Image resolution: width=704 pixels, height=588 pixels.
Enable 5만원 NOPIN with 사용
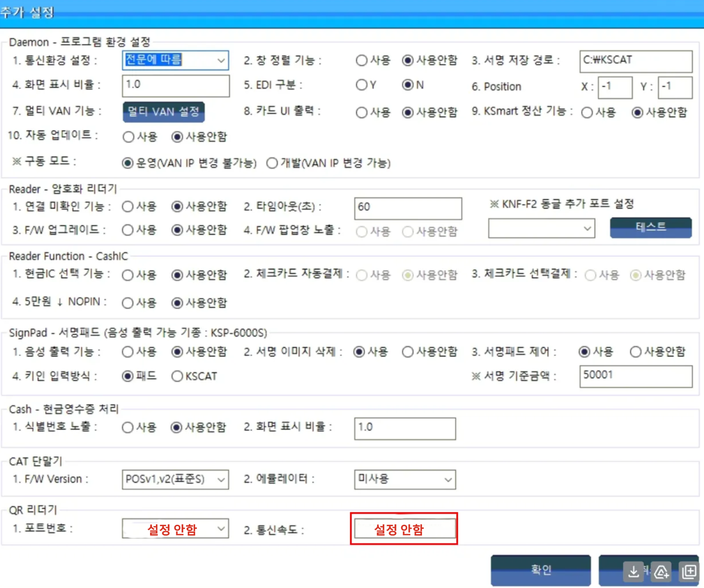coord(139,303)
